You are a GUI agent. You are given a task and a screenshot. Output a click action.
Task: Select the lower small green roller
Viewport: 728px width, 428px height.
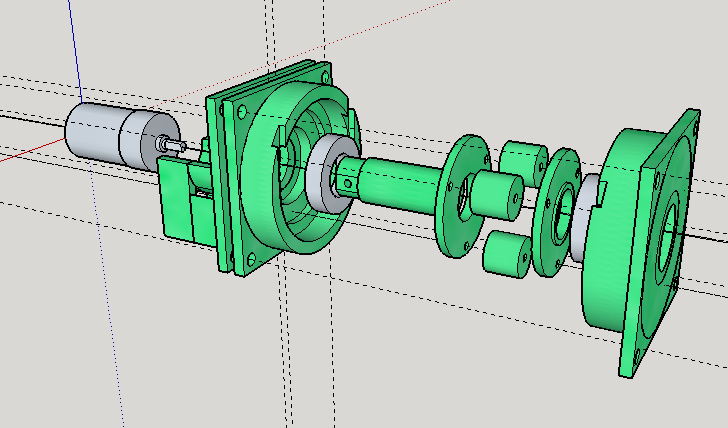click(x=505, y=254)
